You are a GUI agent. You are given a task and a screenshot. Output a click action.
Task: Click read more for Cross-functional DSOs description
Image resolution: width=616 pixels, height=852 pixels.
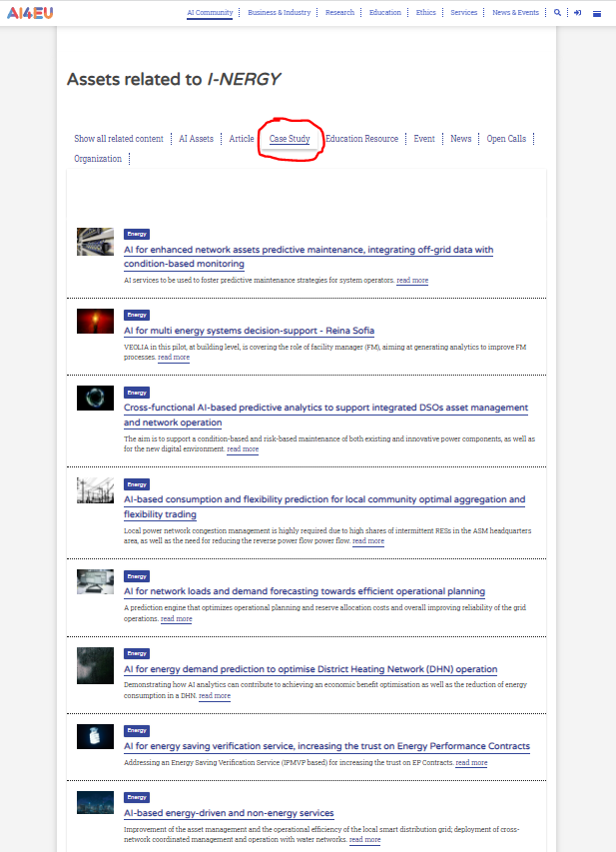[243, 449]
